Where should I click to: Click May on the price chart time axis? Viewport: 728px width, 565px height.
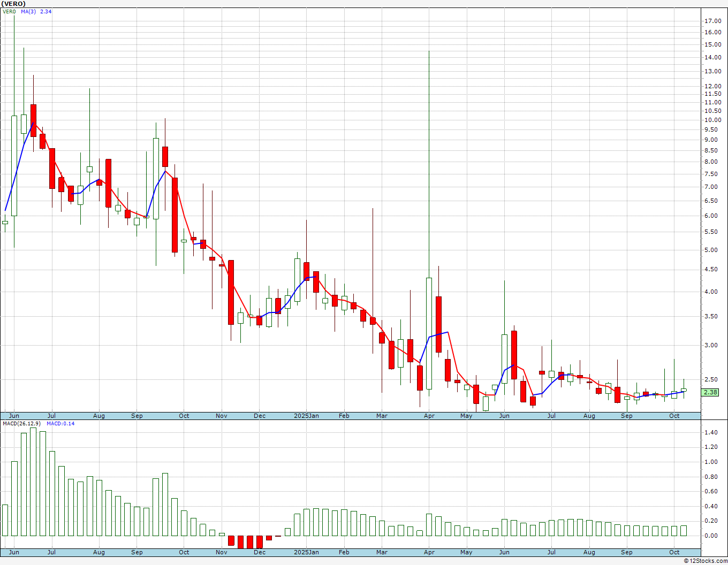pos(466,416)
